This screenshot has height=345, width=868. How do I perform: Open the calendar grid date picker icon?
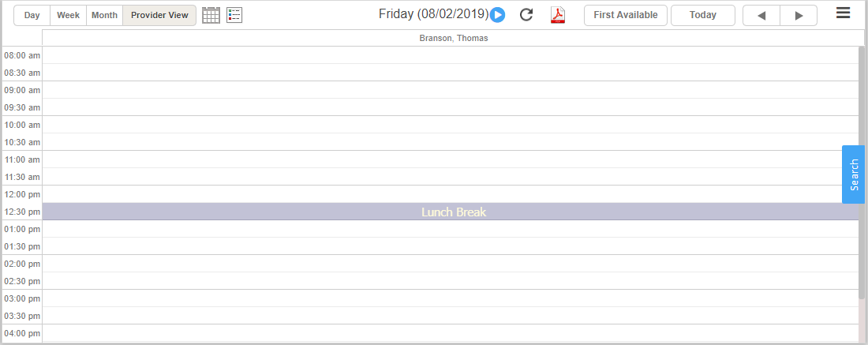tap(211, 15)
